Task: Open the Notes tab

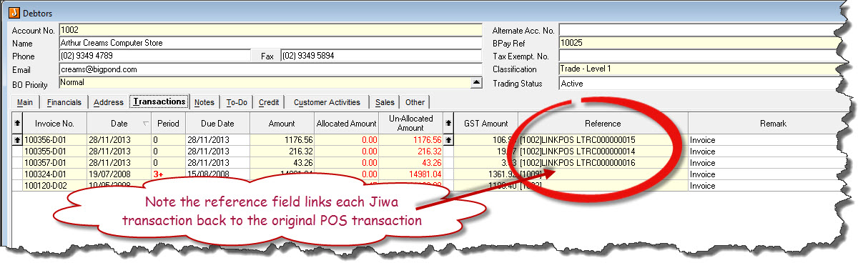Action: click(204, 102)
